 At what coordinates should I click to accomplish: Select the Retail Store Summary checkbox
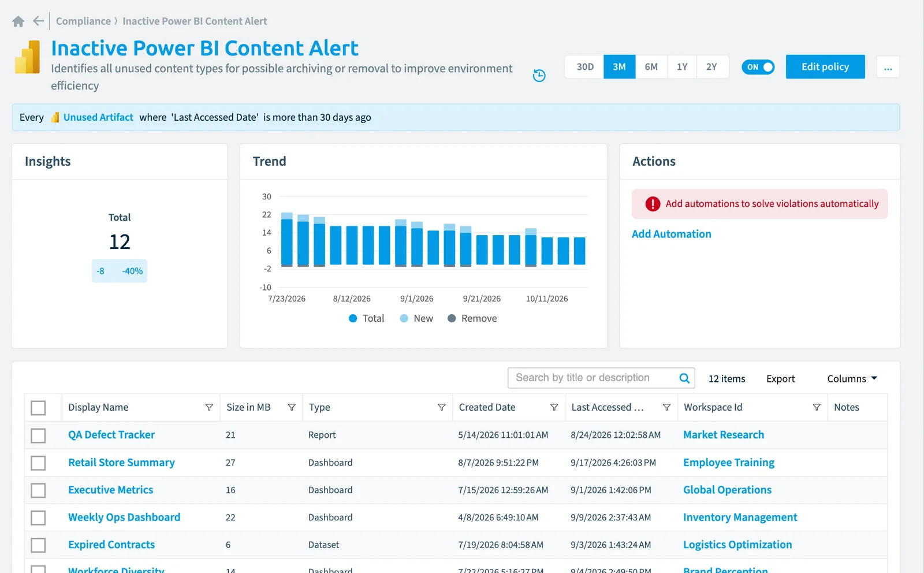[x=38, y=463]
